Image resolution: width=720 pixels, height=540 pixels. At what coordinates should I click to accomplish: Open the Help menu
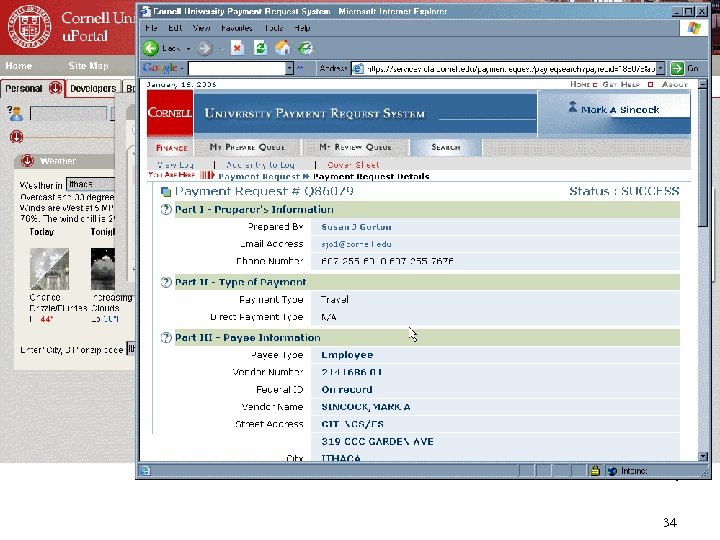pyautogui.click(x=302, y=28)
